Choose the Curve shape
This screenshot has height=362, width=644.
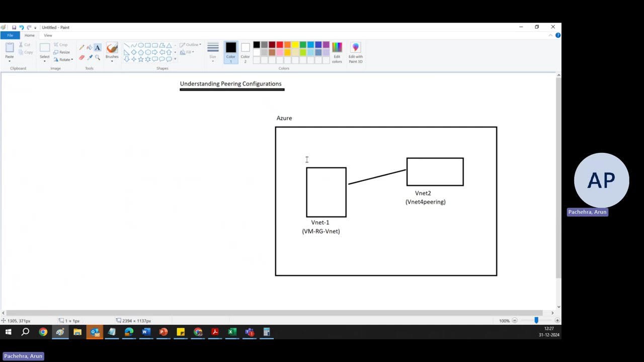[133, 45]
